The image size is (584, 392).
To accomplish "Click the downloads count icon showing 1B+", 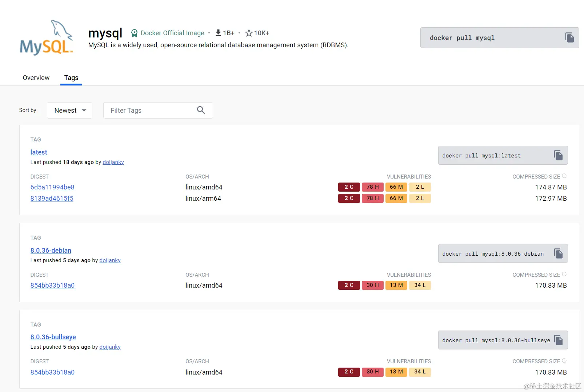I will [x=219, y=32].
